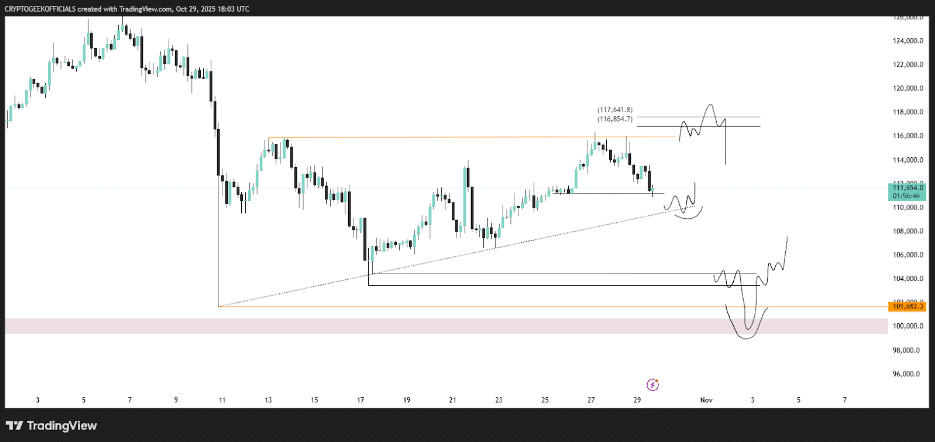Viewport: 935px width, 442px height.
Task: Click date 17 on the time axis
Action: pyautogui.click(x=360, y=400)
